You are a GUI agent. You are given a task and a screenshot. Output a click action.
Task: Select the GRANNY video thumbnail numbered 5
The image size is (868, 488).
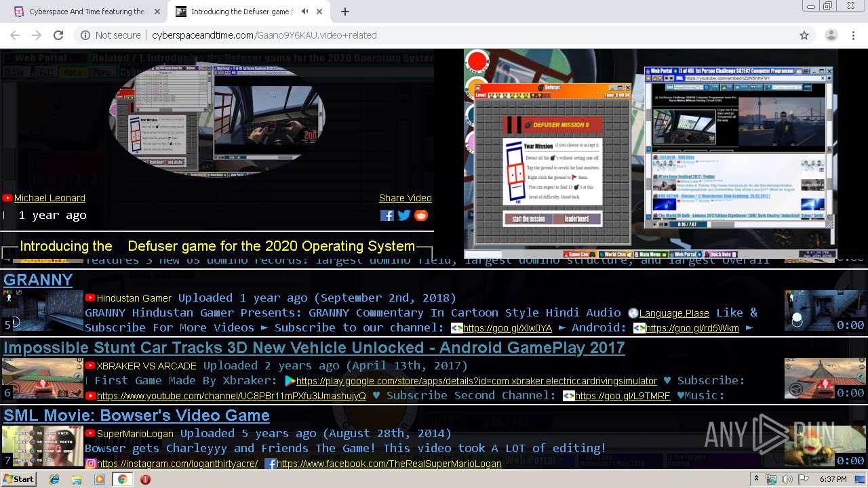point(42,310)
